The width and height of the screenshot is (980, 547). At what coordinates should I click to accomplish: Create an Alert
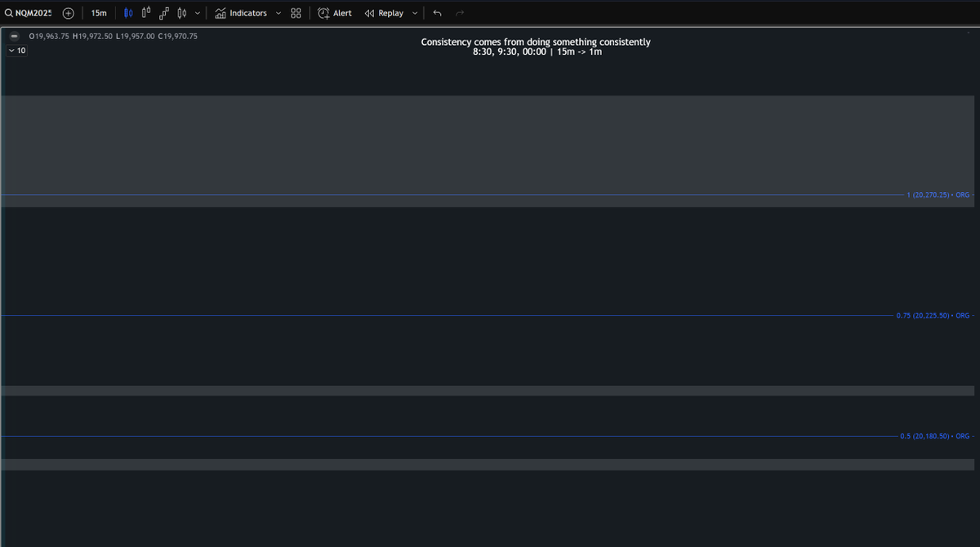point(335,13)
